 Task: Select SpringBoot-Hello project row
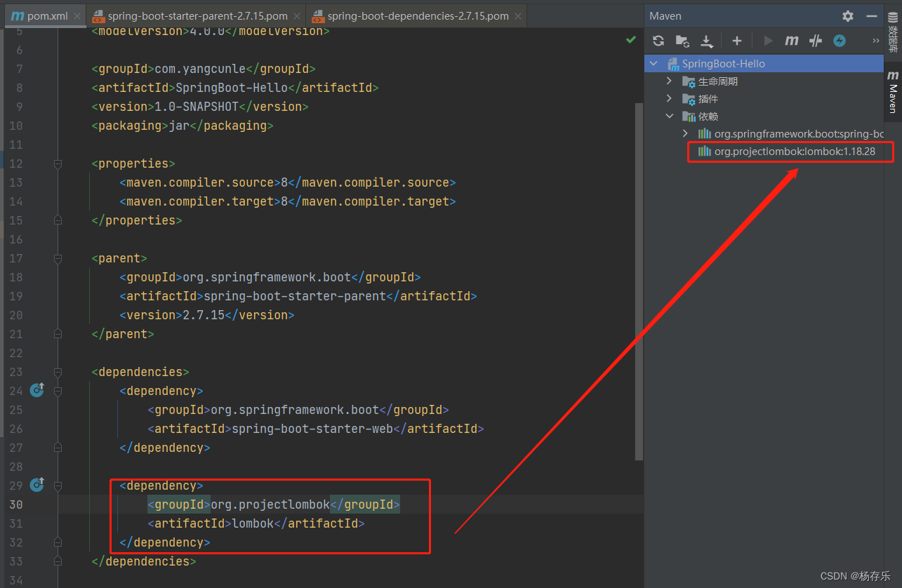tap(764, 63)
